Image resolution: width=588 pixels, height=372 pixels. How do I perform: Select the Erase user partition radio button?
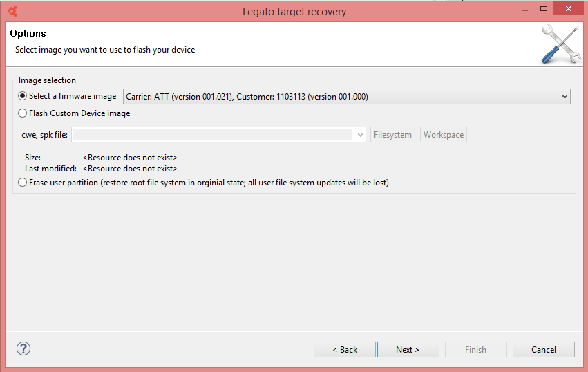[x=23, y=183]
